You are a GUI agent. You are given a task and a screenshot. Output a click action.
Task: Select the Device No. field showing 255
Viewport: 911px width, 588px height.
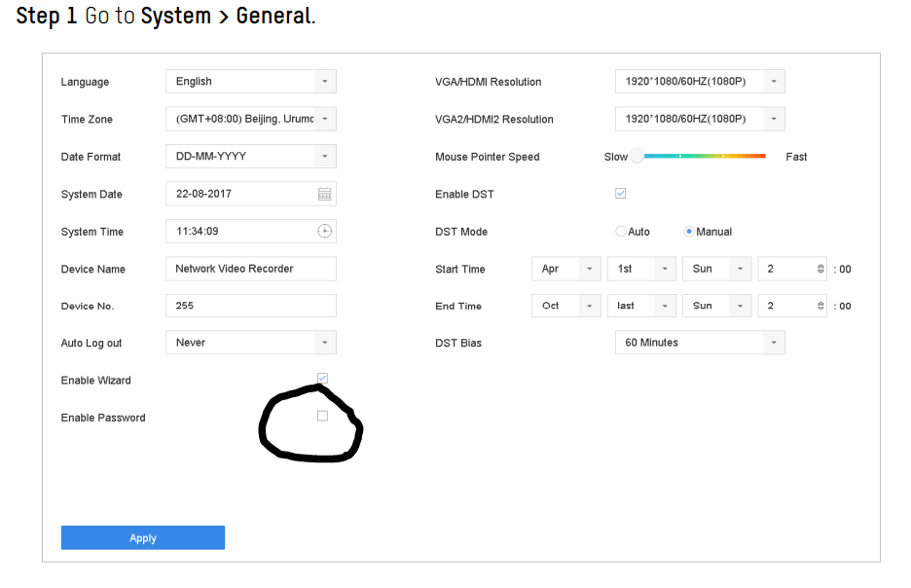pyautogui.click(x=250, y=305)
